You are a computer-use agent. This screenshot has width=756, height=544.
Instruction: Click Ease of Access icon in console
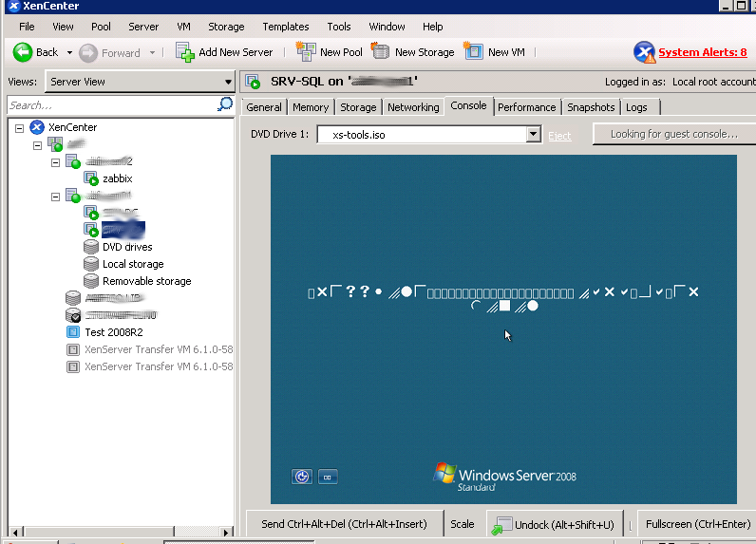pos(303,477)
